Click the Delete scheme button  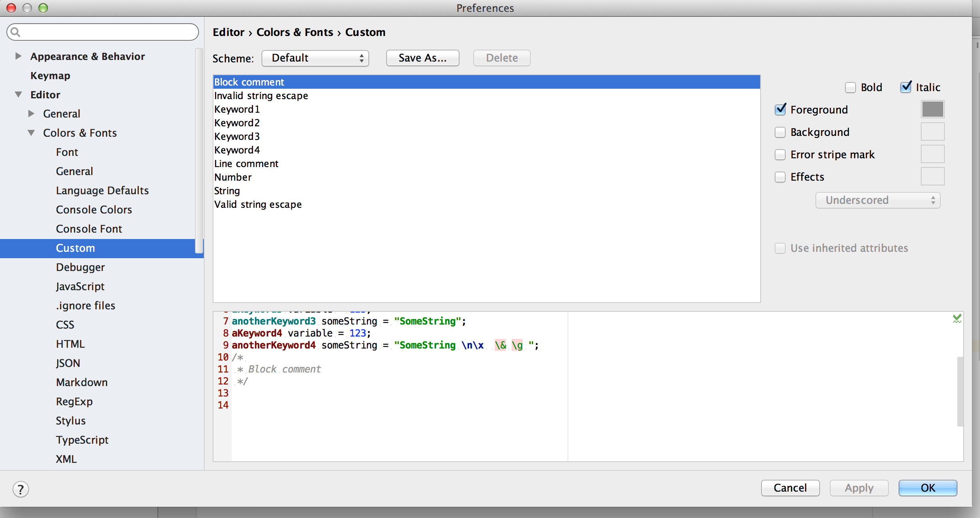[x=502, y=58]
